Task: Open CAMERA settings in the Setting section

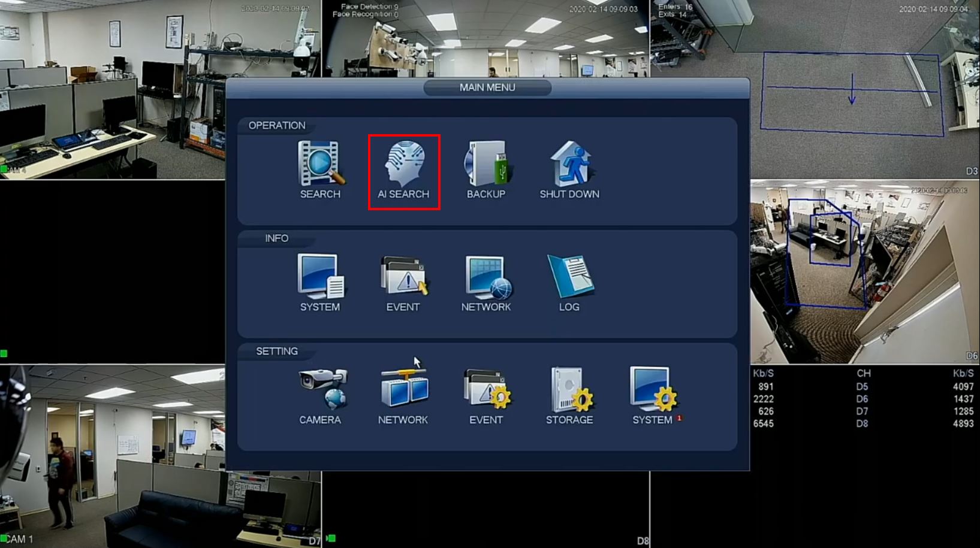Action: point(320,396)
